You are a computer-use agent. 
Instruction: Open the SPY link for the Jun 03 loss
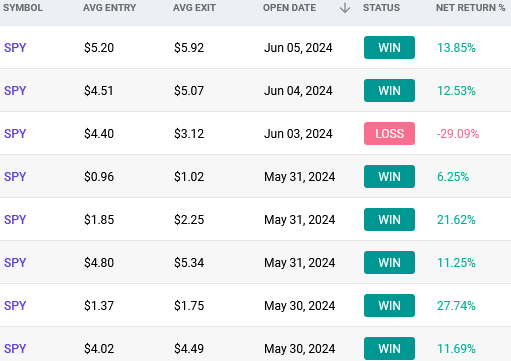coord(15,134)
